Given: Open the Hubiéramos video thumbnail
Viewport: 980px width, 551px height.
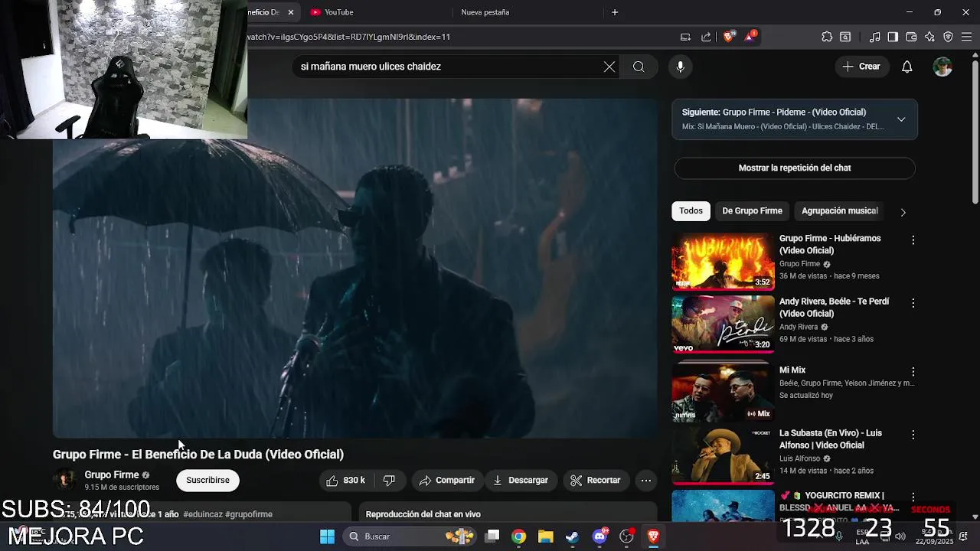Looking at the screenshot, I should coord(723,262).
